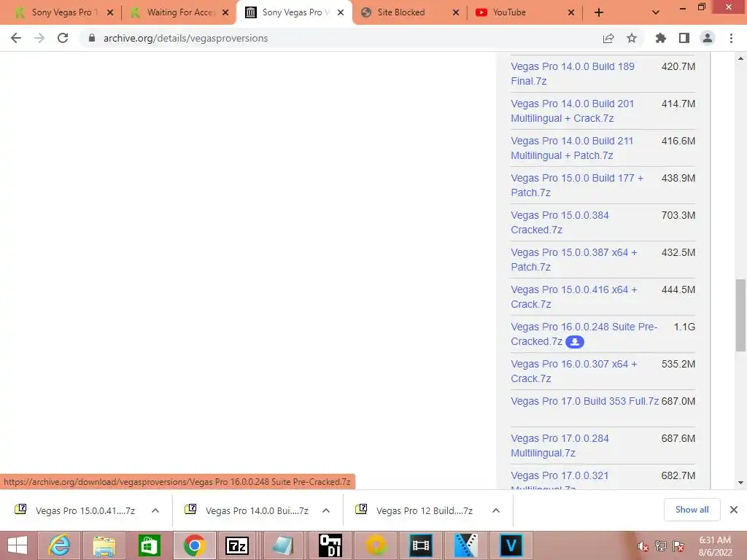The width and height of the screenshot is (747, 560).
Task: Click the Chrome taskbar icon
Action: (195, 545)
